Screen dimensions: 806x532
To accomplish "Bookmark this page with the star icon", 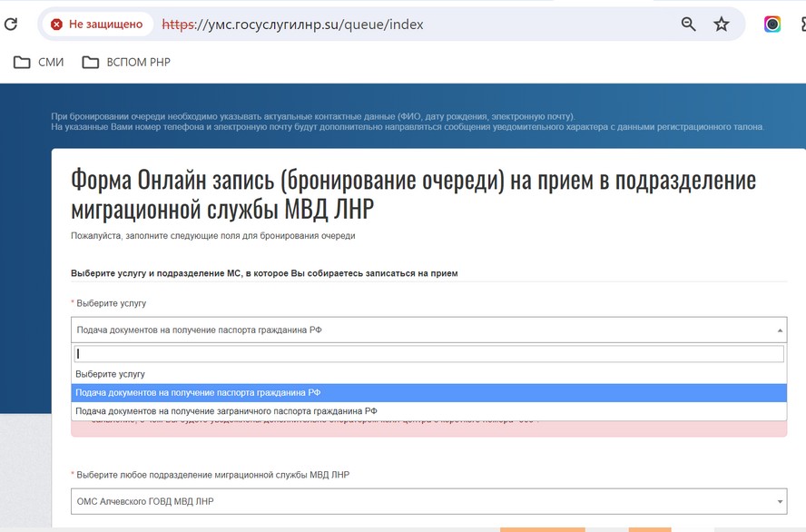I will [x=722, y=25].
